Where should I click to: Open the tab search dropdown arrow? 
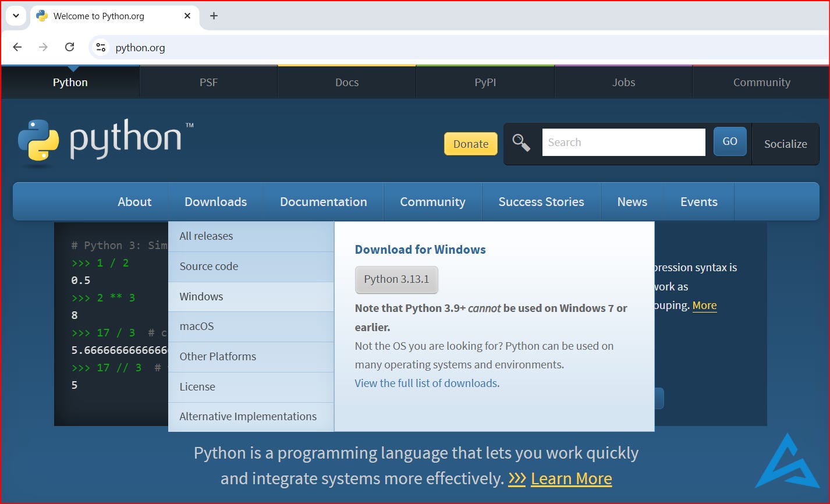coord(16,16)
